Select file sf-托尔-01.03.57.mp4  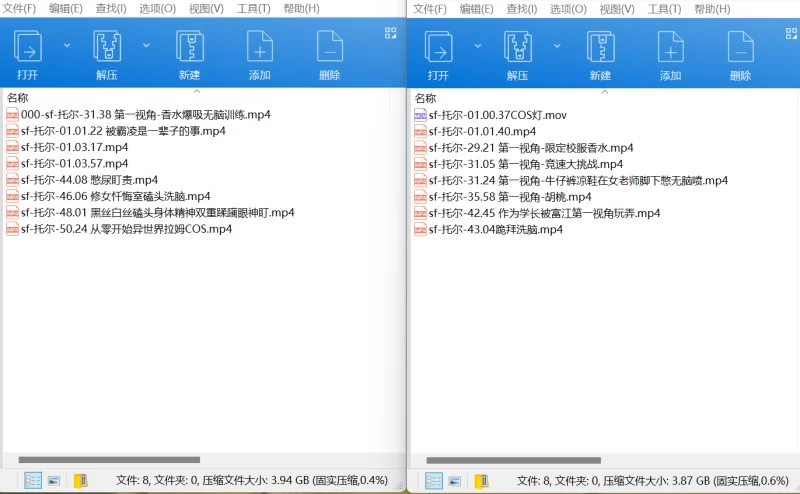click(67, 164)
